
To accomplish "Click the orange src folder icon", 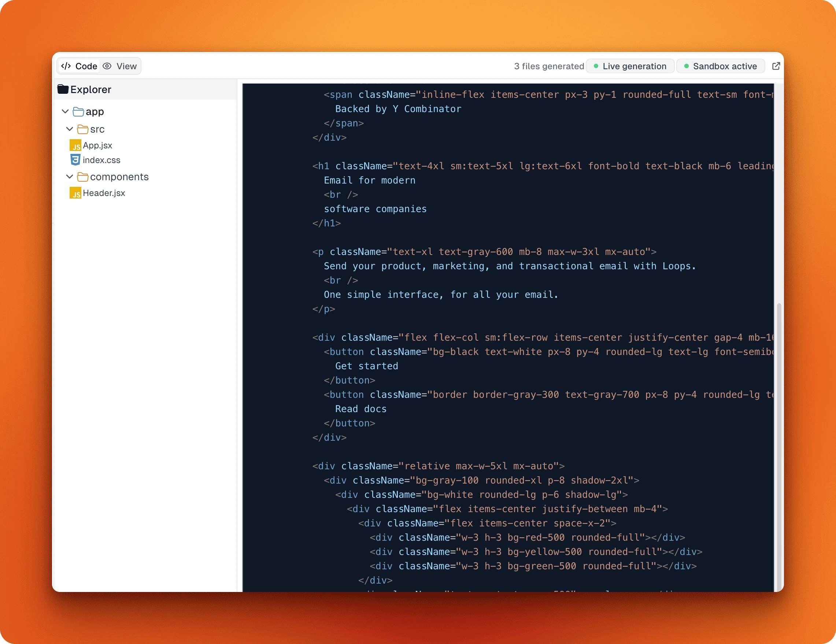I will 83,129.
